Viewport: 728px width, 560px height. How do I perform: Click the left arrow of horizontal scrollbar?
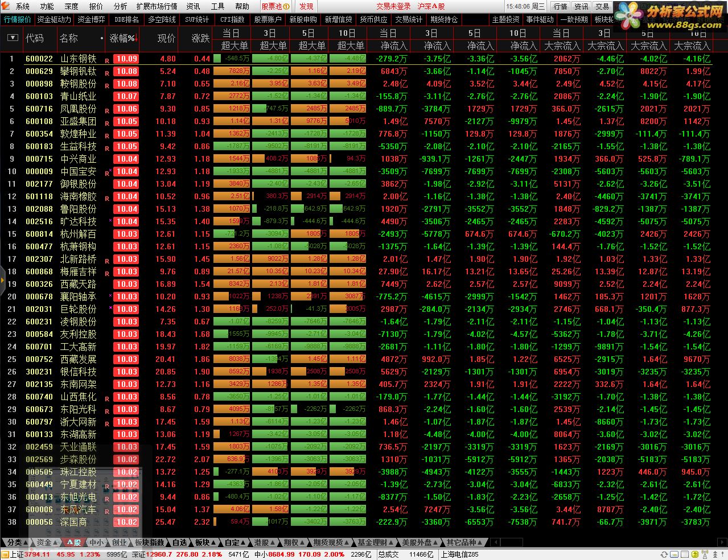[x=495, y=542]
